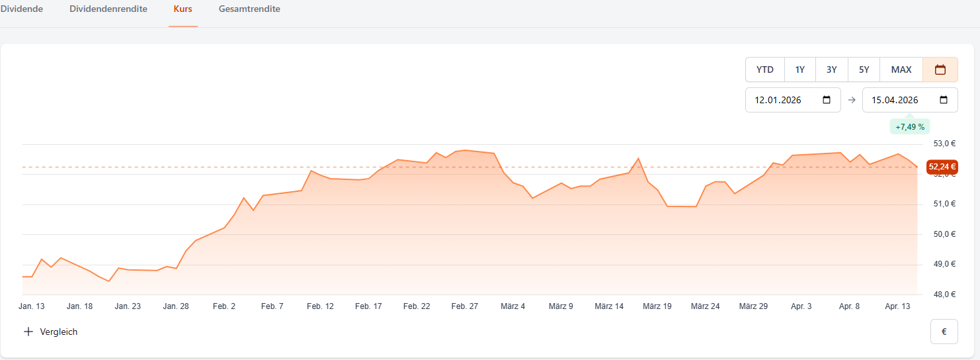Open the Dividendenrendite tab
This screenshot has height=360, width=980.
tap(108, 9)
